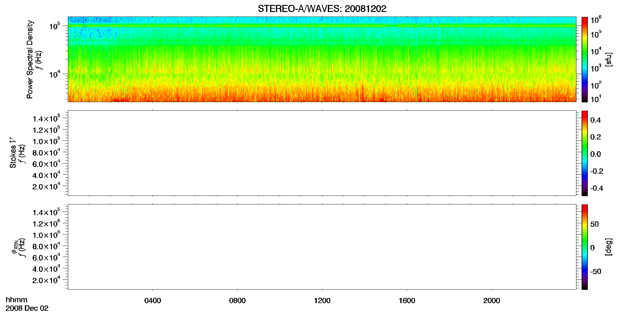This screenshot has height=332, width=644.
Task: Click inside the power spectral density spectrogram
Action: (x=322, y=59)
